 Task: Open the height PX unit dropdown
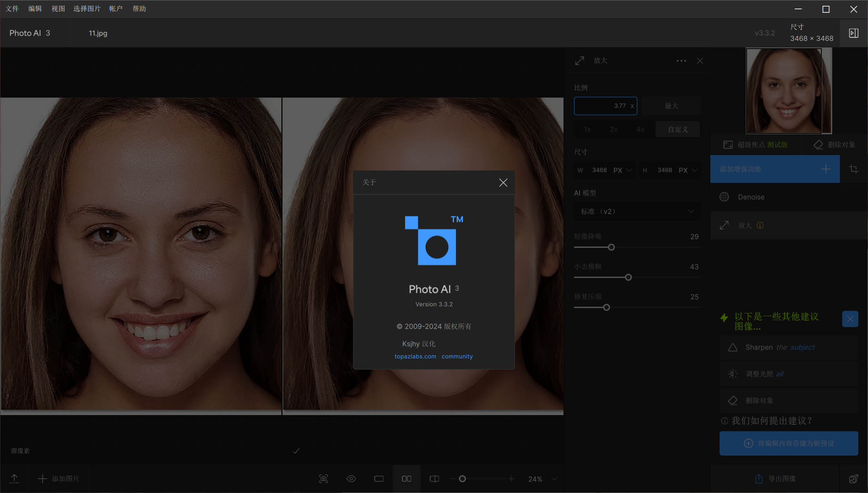688,170
